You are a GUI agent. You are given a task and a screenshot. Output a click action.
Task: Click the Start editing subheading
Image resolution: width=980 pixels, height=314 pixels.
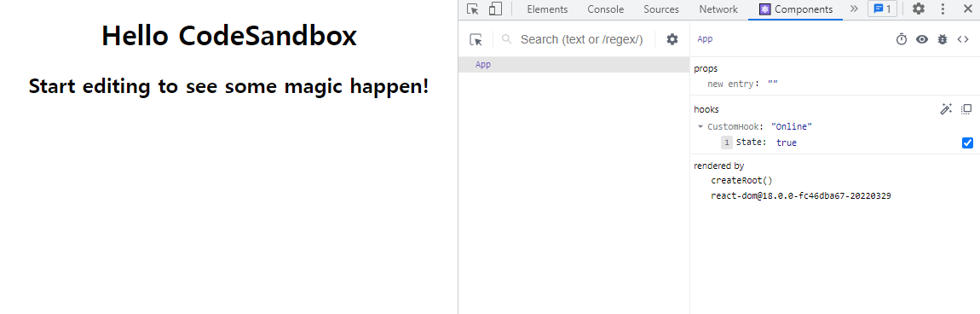(228, 85)
